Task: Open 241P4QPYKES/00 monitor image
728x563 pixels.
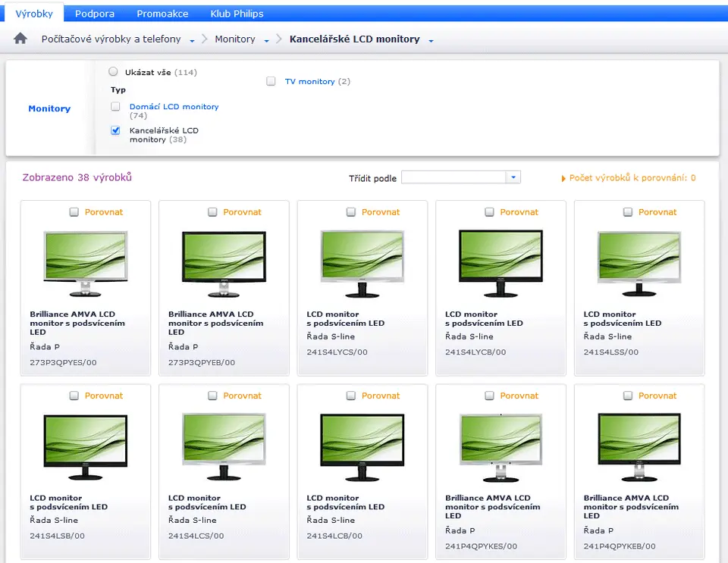Action: tap(500, 447)
